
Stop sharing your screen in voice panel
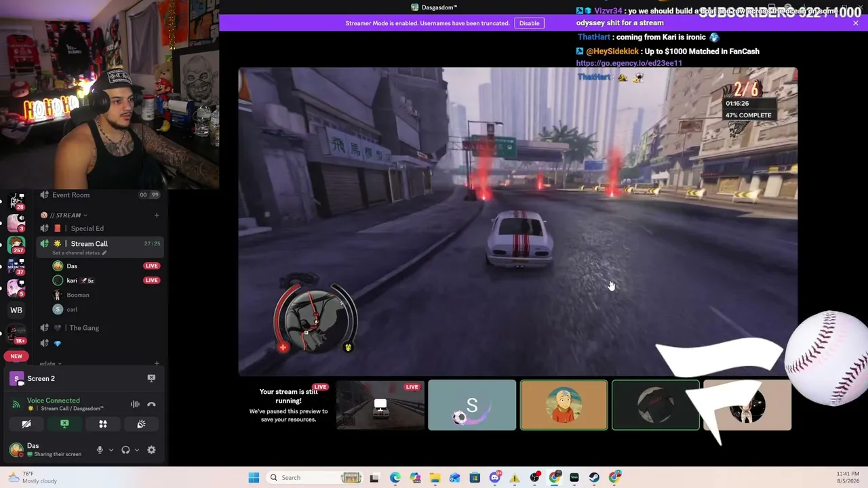(x=64, y=424)
